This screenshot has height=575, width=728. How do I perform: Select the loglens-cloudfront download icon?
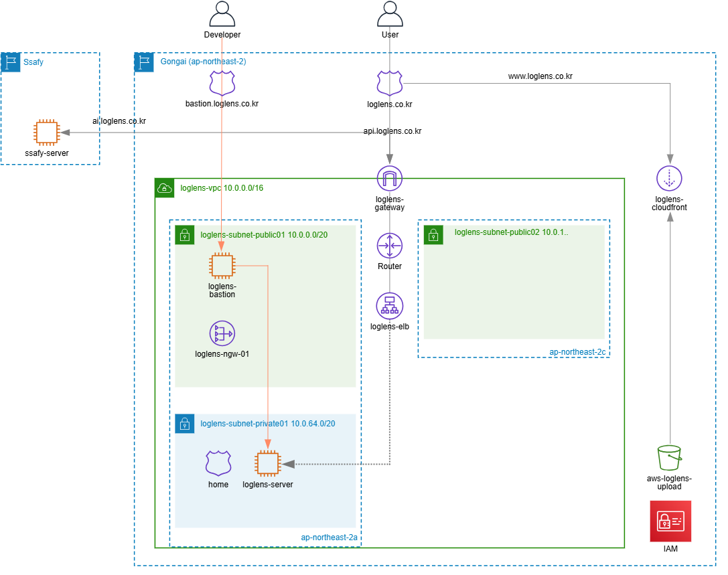pos(669,178)
